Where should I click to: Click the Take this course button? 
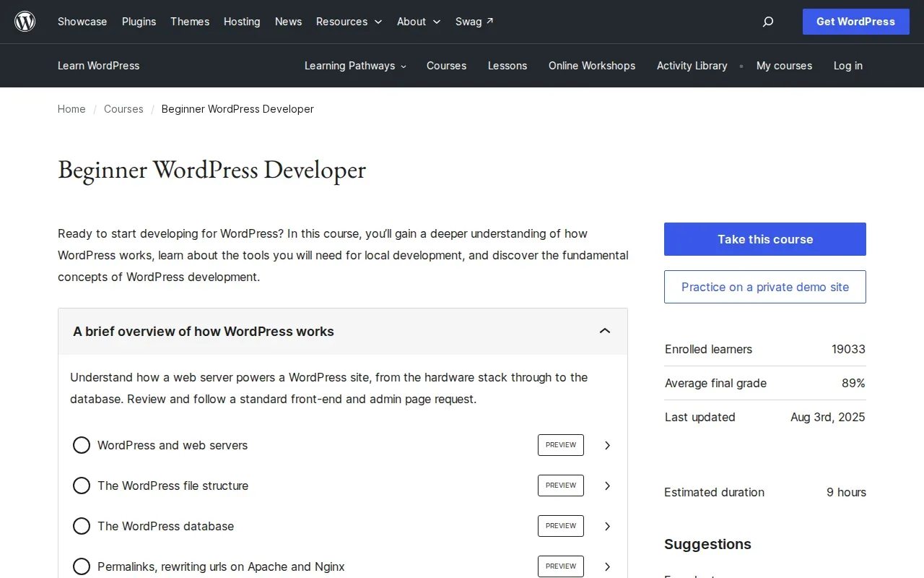[x=765, y=239]
